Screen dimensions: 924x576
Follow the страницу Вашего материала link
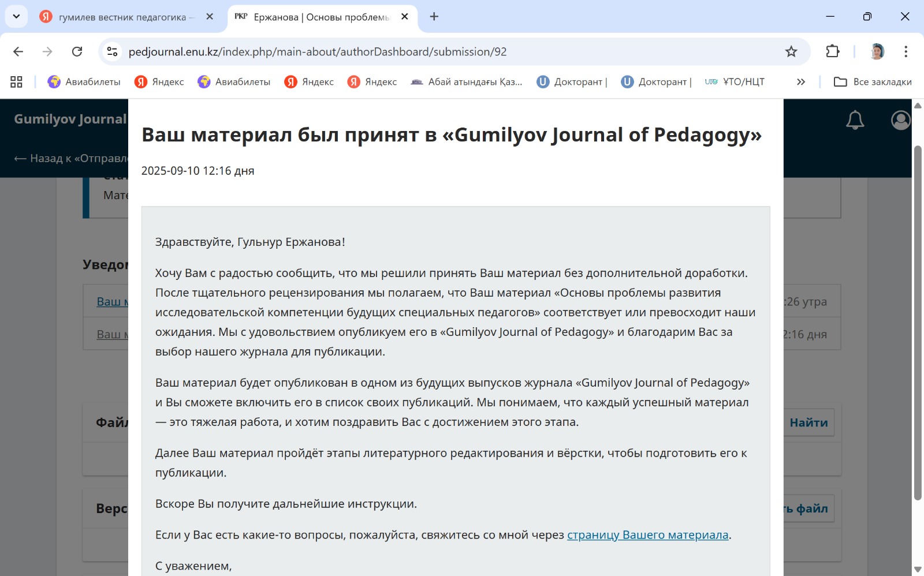coord(647,535)
